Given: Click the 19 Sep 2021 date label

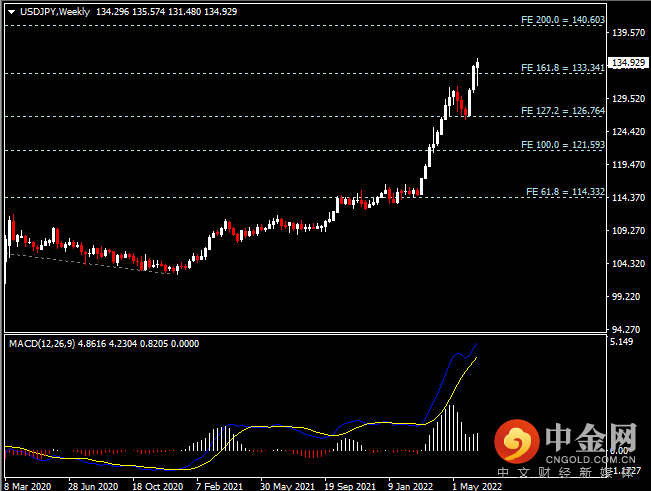Looking at the screenshot, I should pyautogui.click(x=350, y=486).
